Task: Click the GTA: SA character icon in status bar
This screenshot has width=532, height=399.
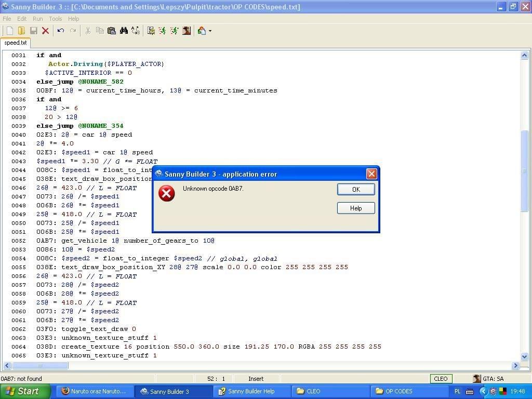Action: pos(477,379)
